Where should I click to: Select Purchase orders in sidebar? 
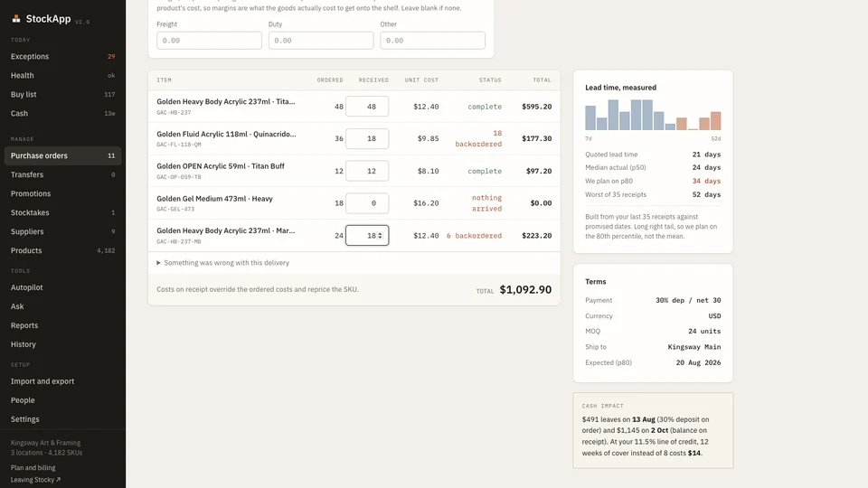pyautogui.click(x=62, y=155)
